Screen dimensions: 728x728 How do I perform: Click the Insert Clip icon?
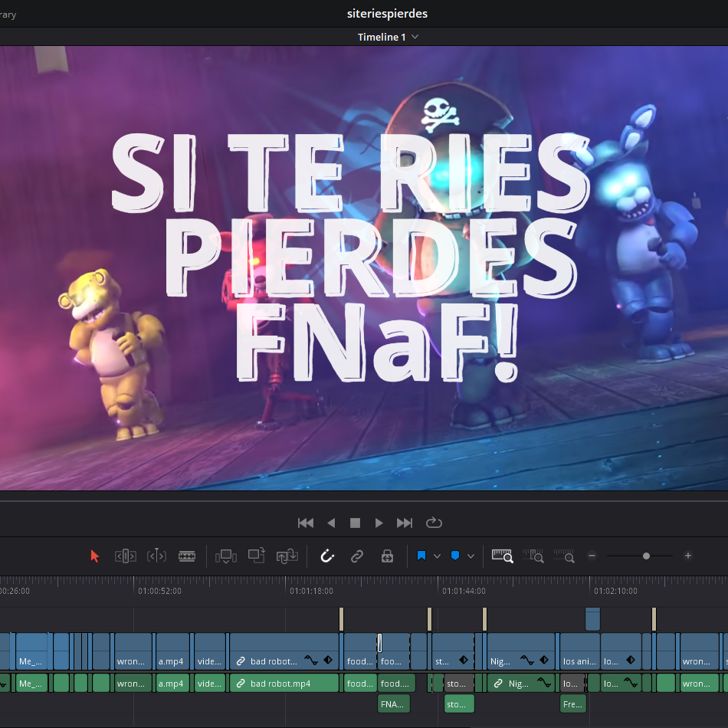click(226, 556)
